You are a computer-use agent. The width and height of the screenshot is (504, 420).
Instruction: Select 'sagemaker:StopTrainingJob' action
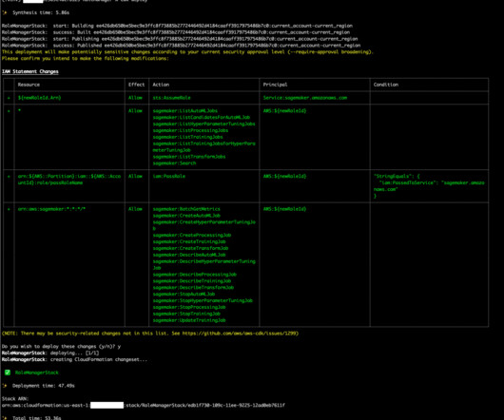[x=186, y=314]
